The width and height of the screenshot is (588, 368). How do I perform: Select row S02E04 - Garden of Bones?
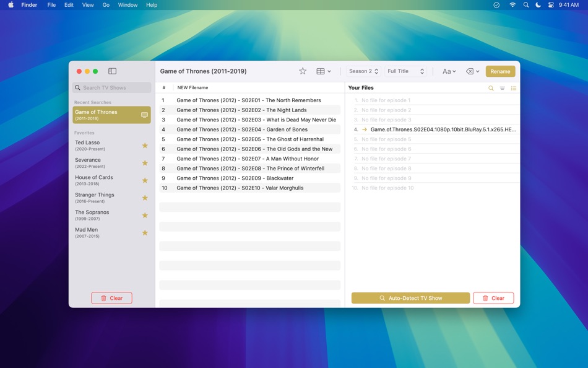(250, 129)
